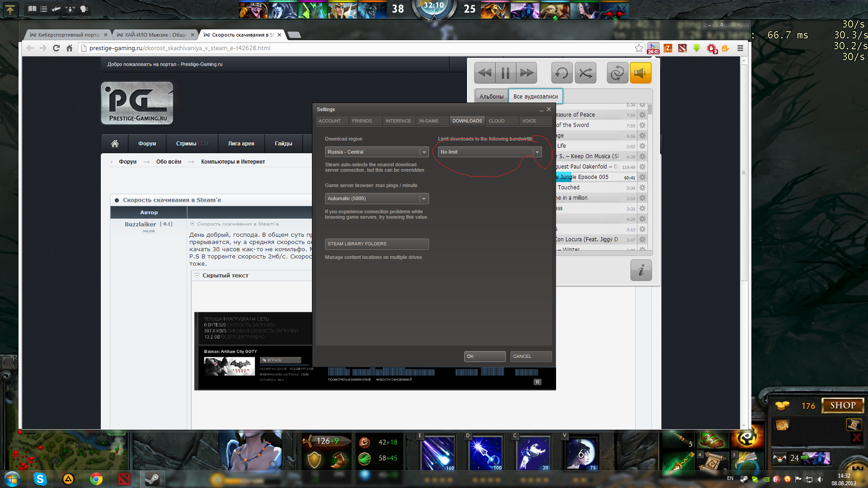Skip to the next track
This screenshot has width=868, height=488.
(527, 73)
